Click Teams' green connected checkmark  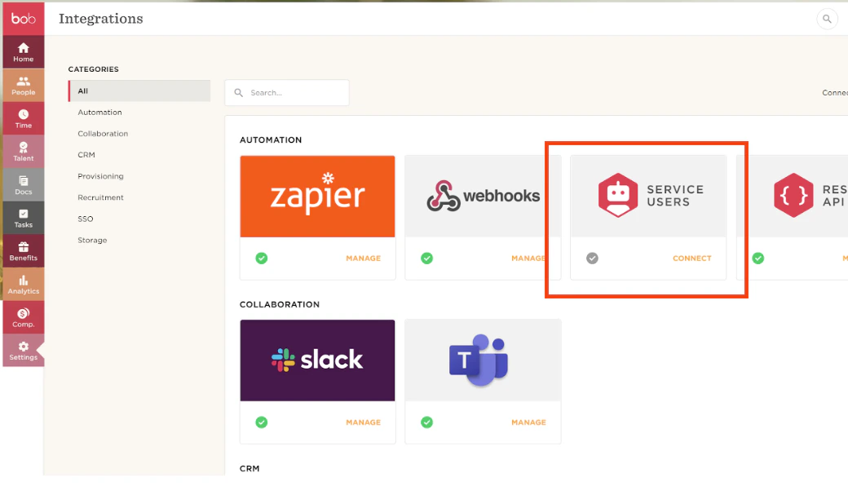point(426,422)
